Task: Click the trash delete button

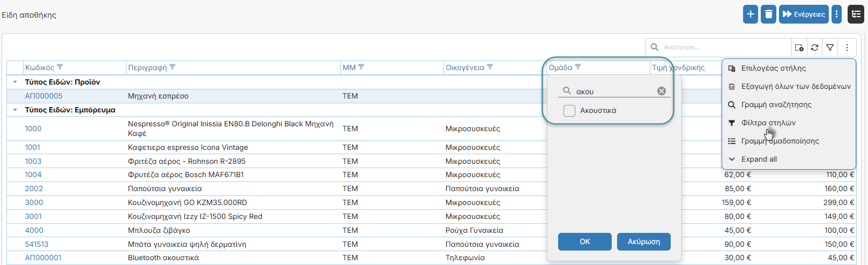Action: pos(768,14)
